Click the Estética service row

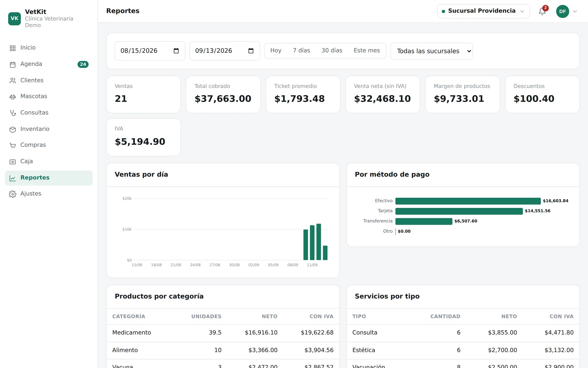pos(463,350)
